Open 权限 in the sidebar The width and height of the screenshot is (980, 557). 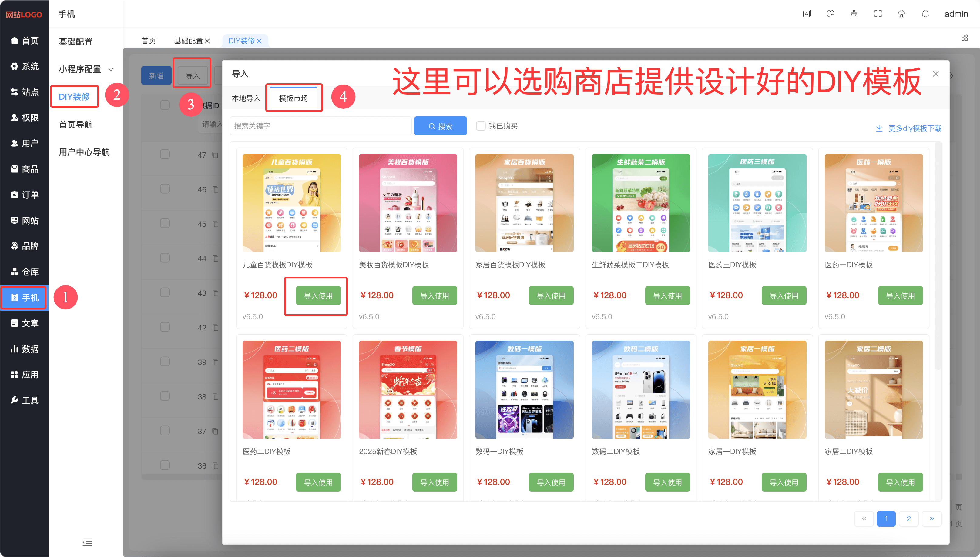(x=25, y=118)
